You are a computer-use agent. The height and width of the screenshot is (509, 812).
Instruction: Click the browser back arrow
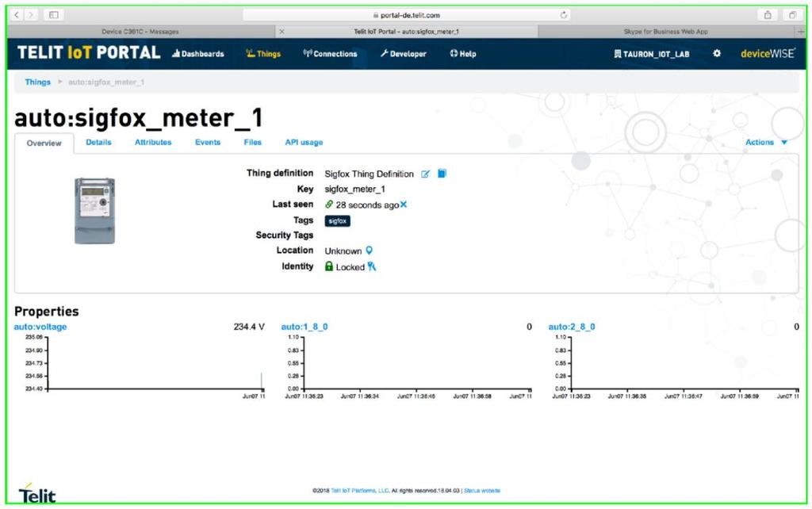coord(17,15)
